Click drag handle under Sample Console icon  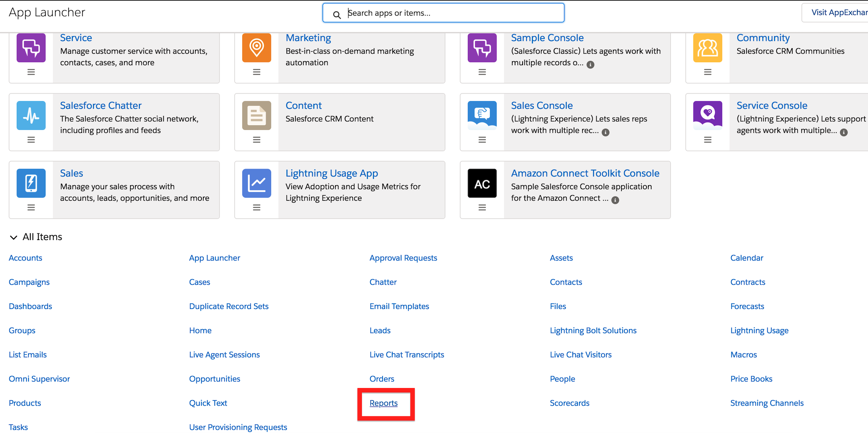[482, 72]
